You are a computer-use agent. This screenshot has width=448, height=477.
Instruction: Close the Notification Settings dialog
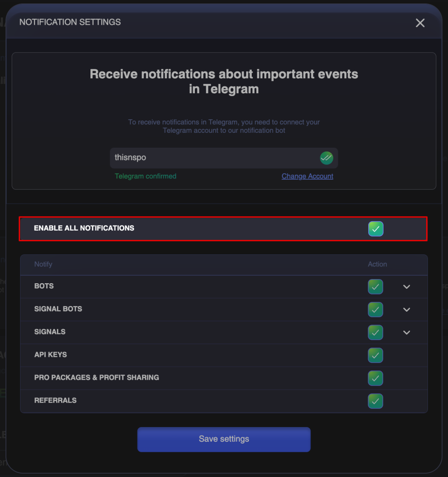pos(420,23)
